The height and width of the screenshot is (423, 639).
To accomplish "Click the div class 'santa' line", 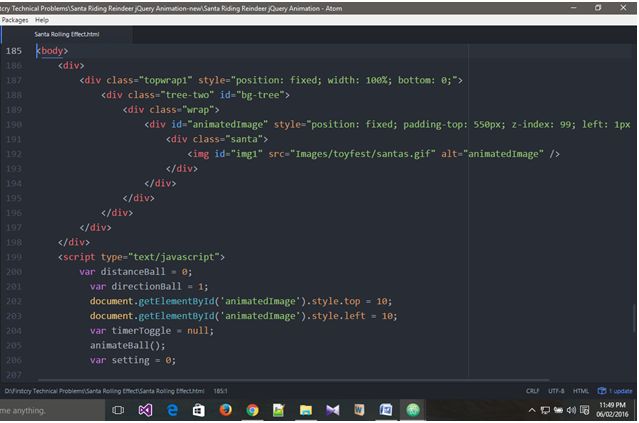I will (217, 139).
